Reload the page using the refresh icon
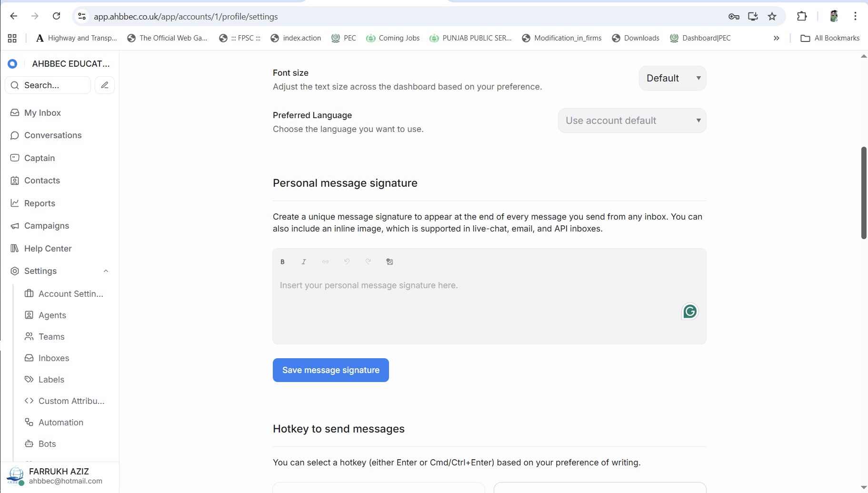 pos(56,17)
